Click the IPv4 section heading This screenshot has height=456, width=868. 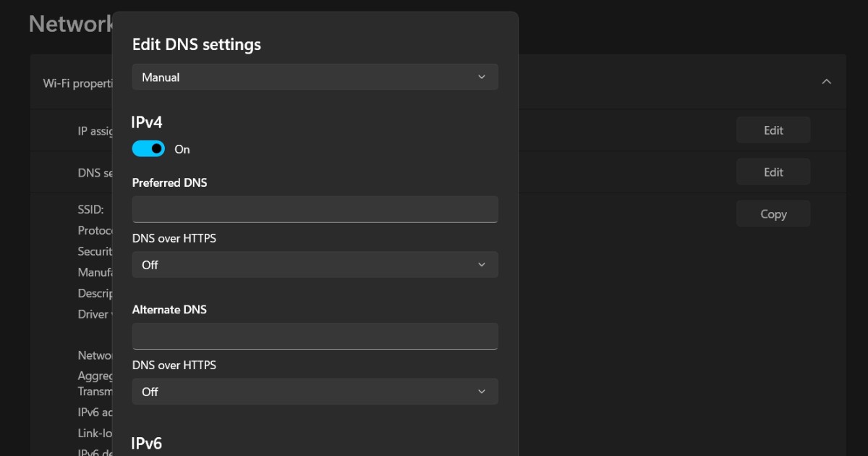147,122
